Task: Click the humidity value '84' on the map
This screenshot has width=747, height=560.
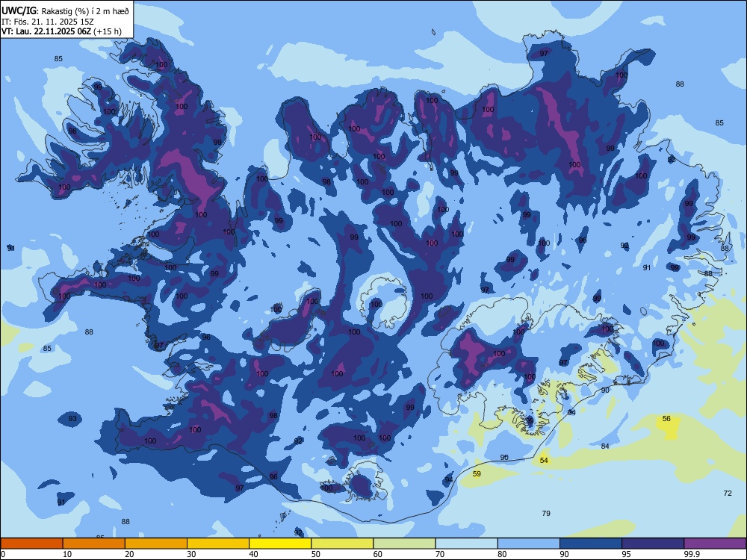Action: click(605, 447)
